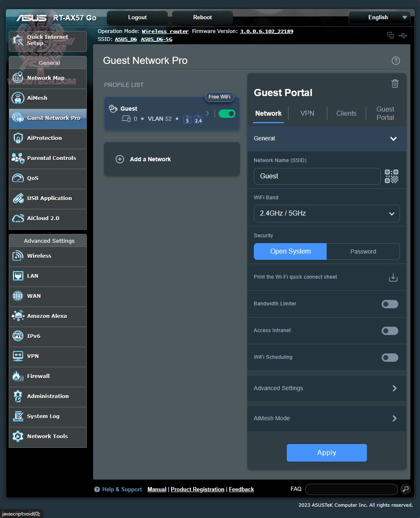Enable the Bandwidth Limiter switch
The height and width of the screenshot is (518, 420).
click(x=390, y=304)
